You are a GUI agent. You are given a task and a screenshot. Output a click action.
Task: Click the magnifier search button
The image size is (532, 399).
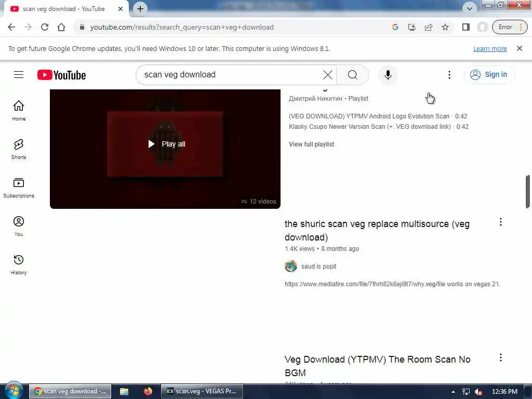coord(353,75)
